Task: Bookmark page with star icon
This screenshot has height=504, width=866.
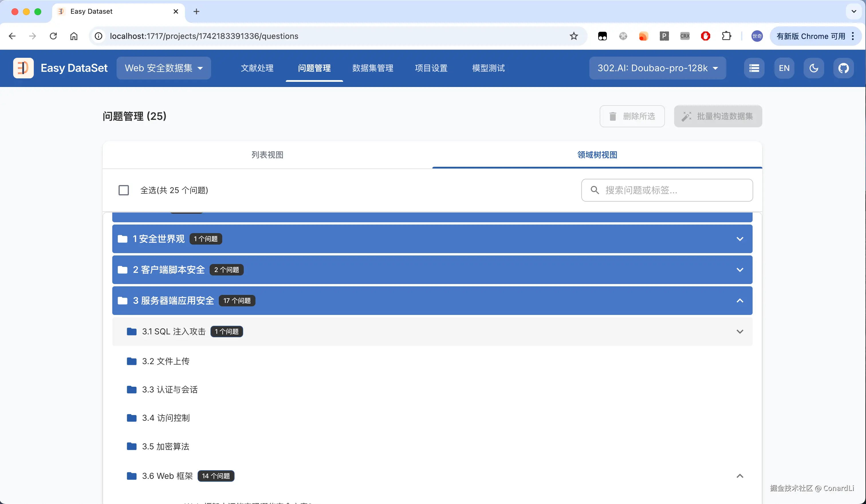Action: [574, 36]
